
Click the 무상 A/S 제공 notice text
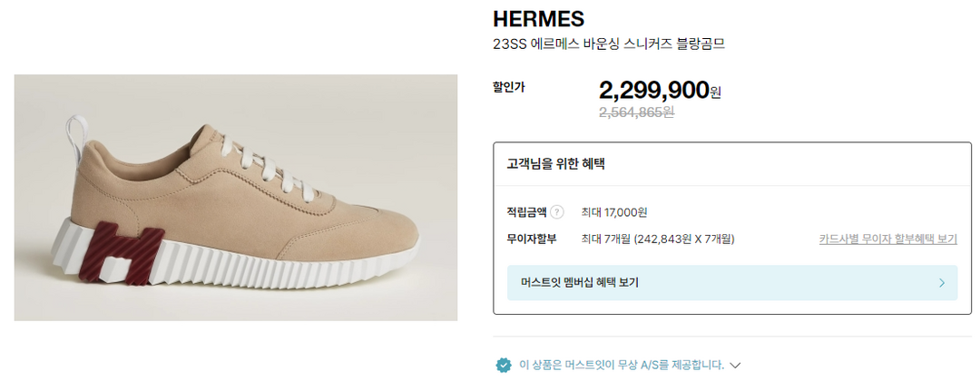[622, 365]
